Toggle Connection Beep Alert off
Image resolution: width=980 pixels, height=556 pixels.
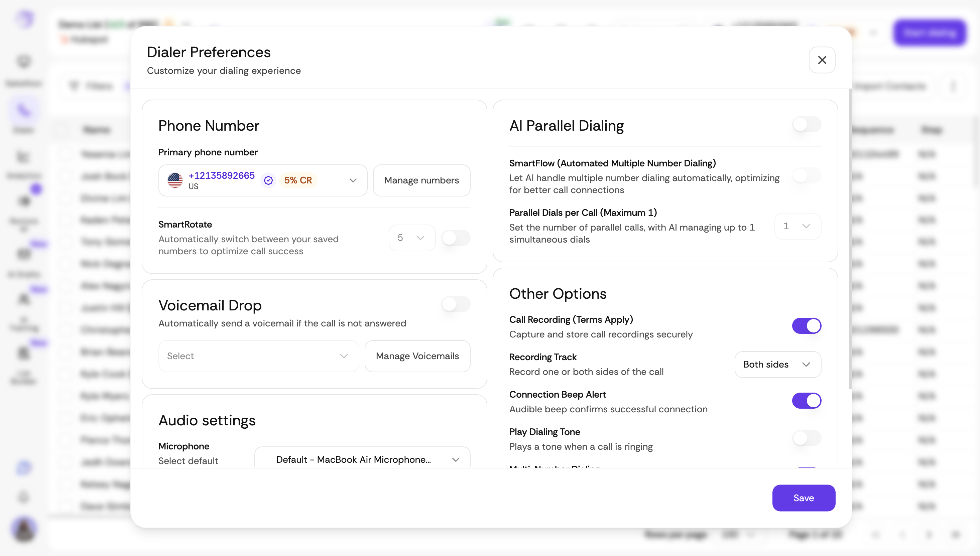click(x=806, y=401)
